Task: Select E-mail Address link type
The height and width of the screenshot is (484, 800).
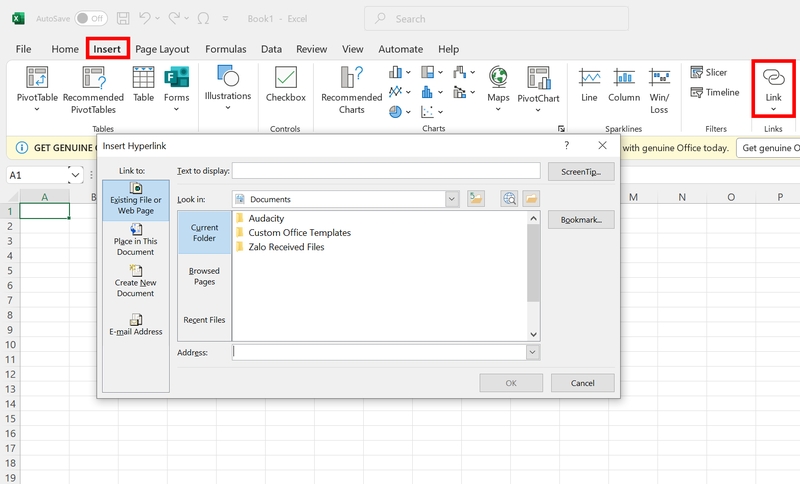Action: pos(136,325)
